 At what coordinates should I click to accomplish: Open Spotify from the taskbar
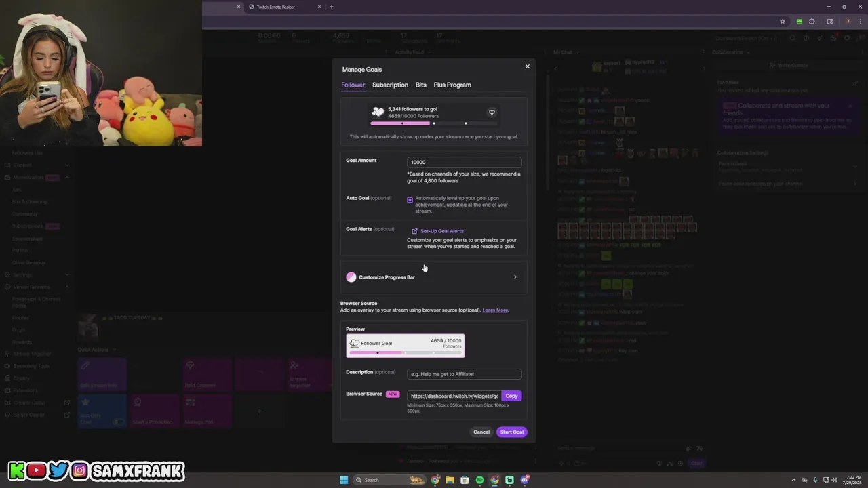pyautogui.click(x=479, y=480)
